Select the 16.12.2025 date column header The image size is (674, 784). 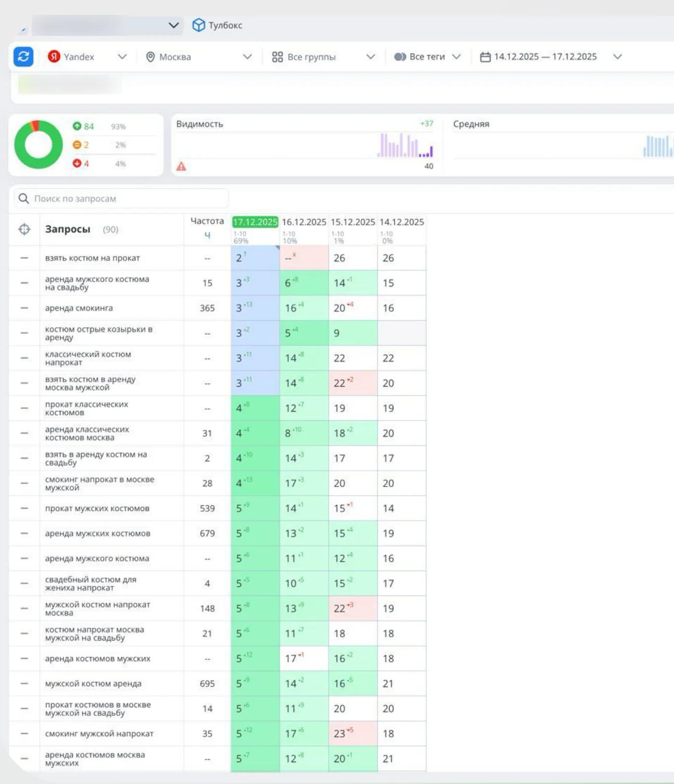tap(304, 222)
